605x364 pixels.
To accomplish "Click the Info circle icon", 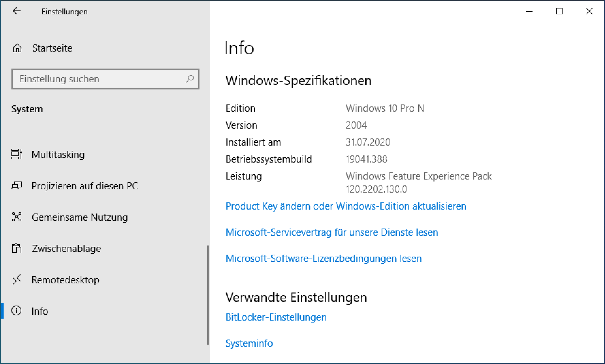I will 16,310.
